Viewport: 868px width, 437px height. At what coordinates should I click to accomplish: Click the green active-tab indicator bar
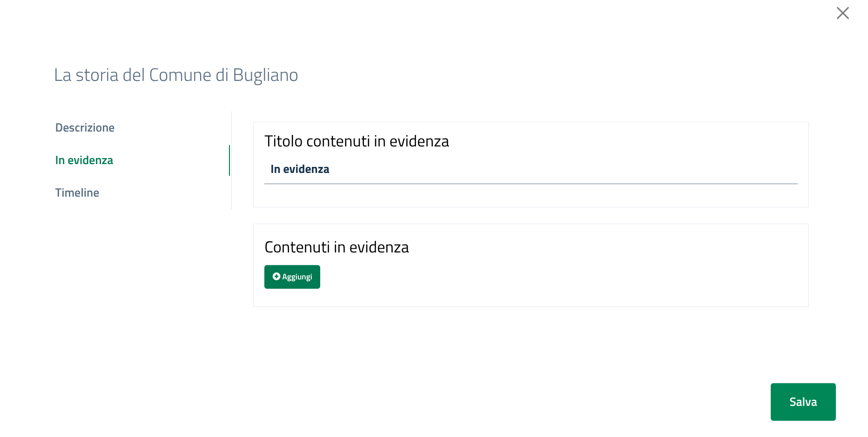229,160
